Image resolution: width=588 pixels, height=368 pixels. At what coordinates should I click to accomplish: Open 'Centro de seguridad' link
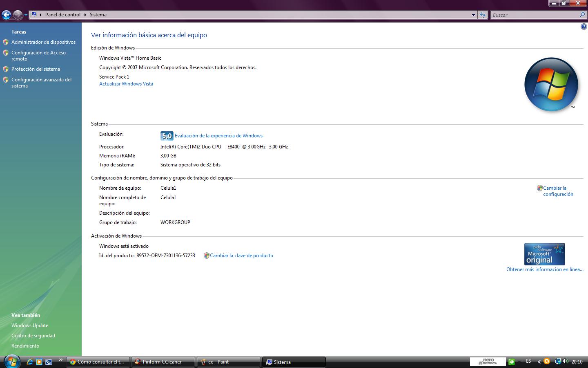[x=33, y=336]
